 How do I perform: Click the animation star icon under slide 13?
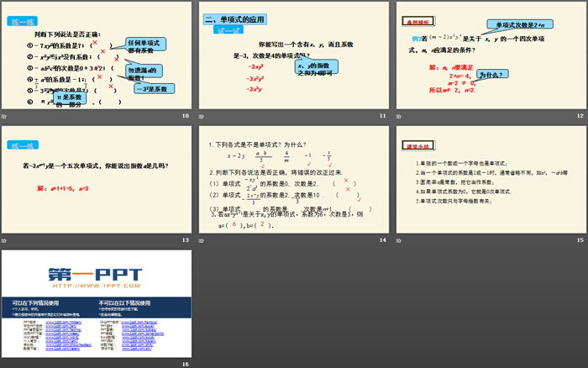pos(6,239)
